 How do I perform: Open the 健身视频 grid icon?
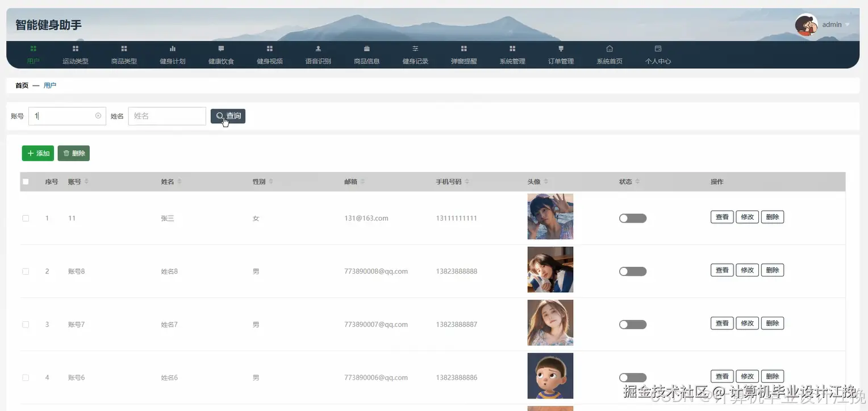pos(270,49)
